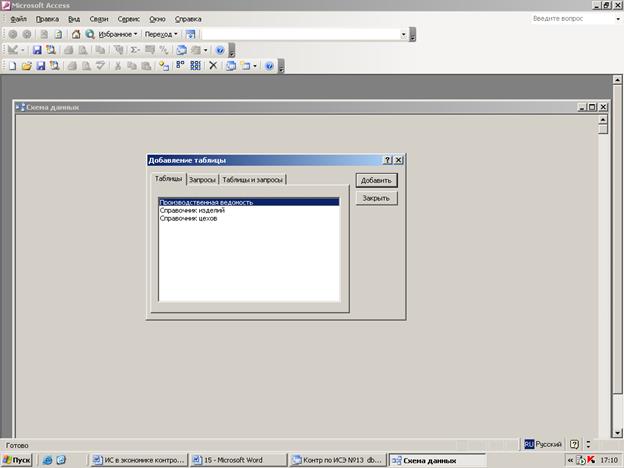The width and height of the screenshot is (624, 468).
Task: Expand the bottom toolbar options handle
Action: pyautogui.click(x=281, y=66)
